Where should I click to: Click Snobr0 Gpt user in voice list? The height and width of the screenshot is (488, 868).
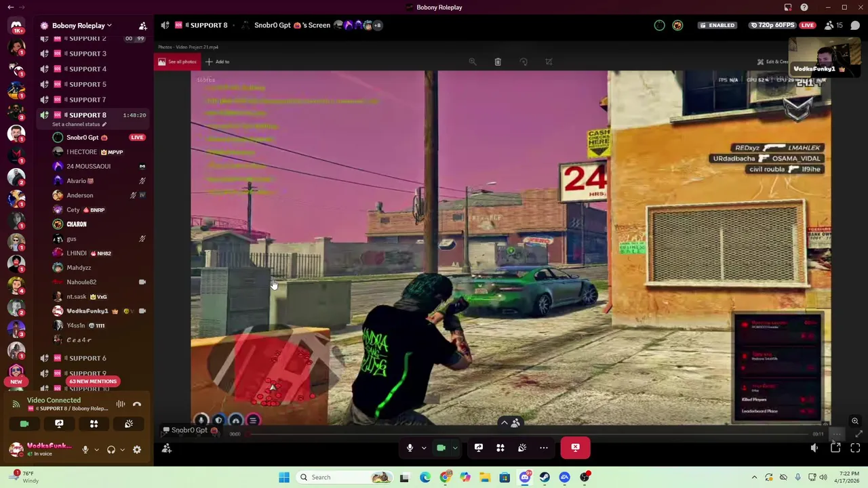click(x=100, y=138)
